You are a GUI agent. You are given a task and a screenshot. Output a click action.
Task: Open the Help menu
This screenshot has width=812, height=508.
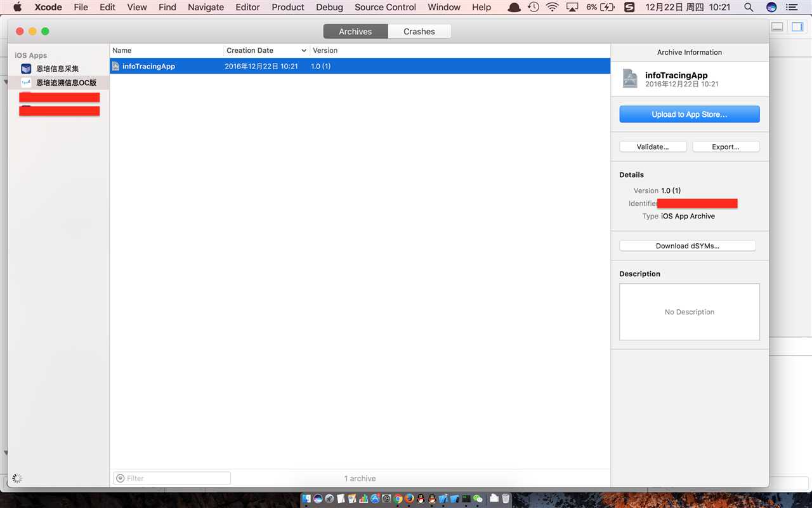pos(481,7)
